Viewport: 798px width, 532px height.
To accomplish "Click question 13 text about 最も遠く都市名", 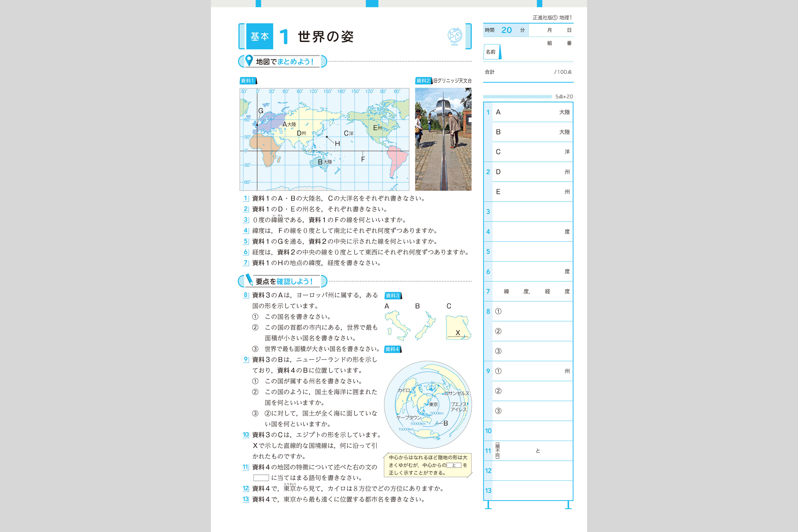I will click(x=338, y=500).
